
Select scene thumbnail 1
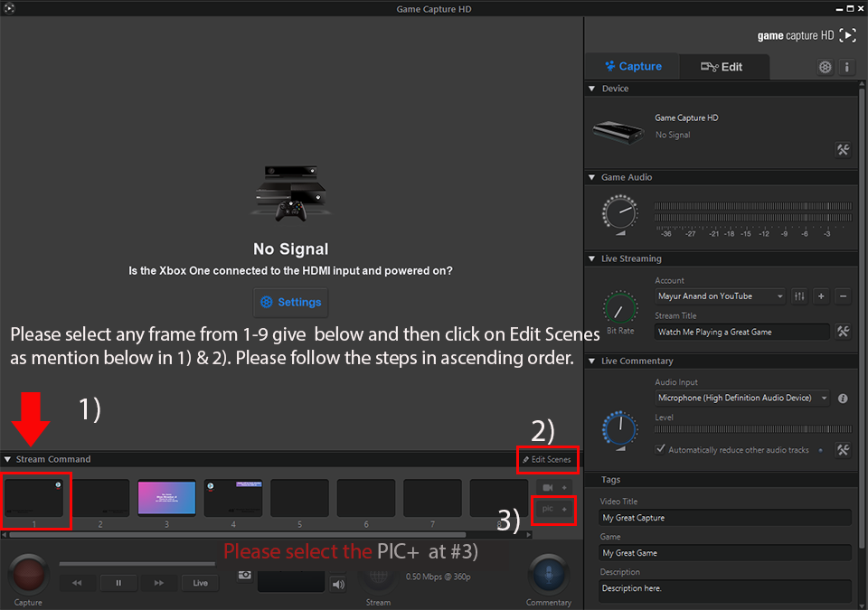point(33,498)
